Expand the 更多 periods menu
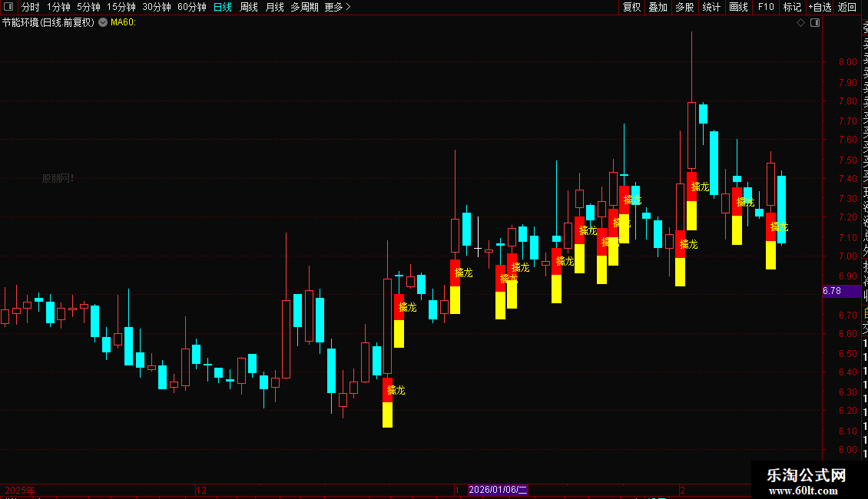Image resolution: width=868 pixels, height=499 pixels. click(337, 7)
